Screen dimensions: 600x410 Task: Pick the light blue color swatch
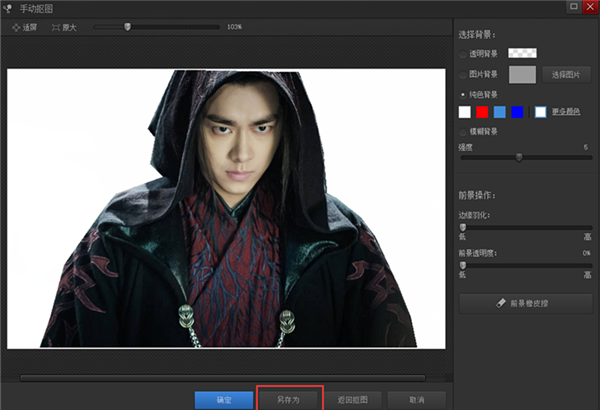click(499, 112)
